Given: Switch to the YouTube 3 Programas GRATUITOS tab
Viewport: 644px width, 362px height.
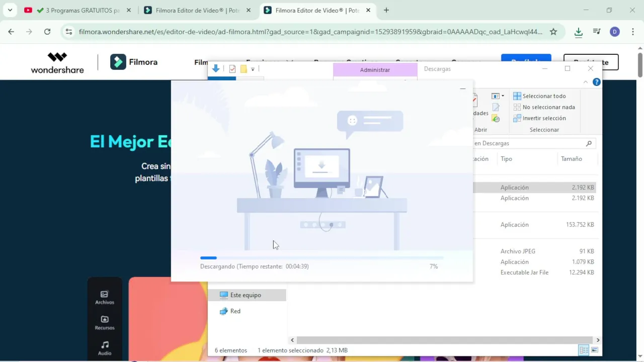Looking at the screenshot, I should (78, 10).
